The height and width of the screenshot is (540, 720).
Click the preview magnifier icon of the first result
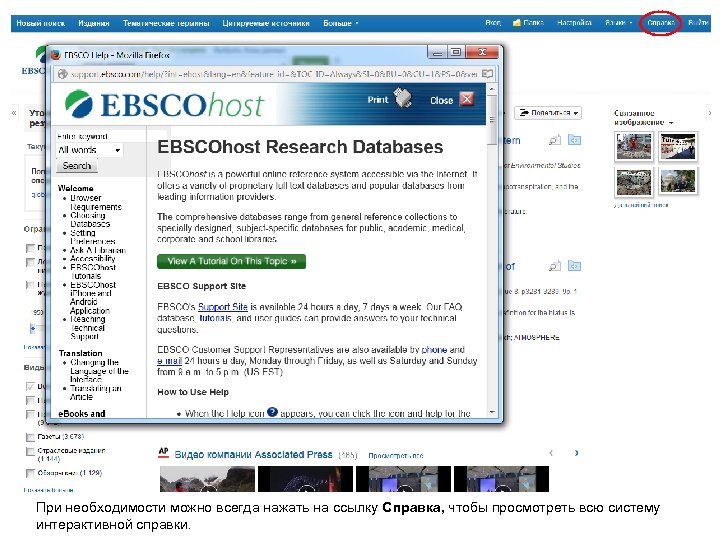pyautogui.click(x=555, y=140)
